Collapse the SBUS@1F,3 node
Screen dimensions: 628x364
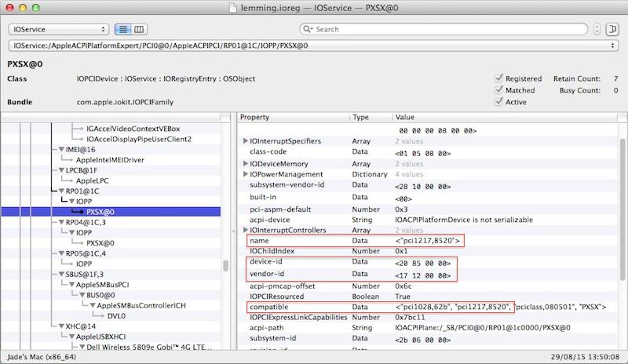pyautogui.click(x=61, y=275)
